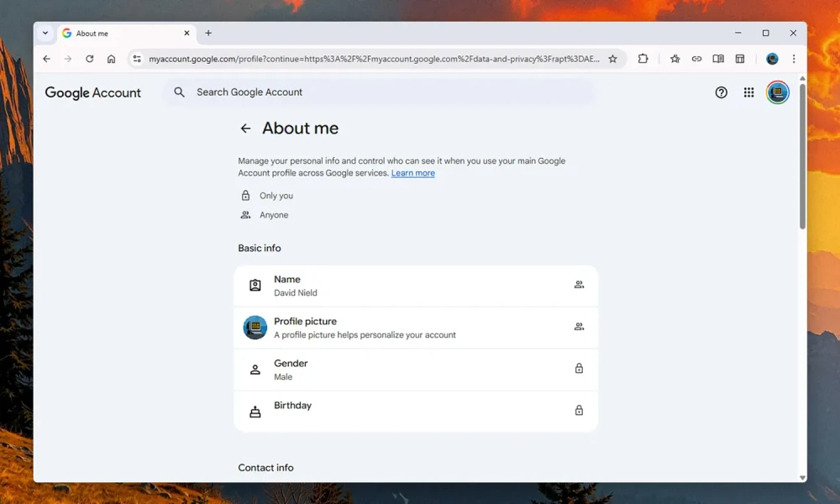The height and width of the screenshot is (504, 840).
Task: Open the Gender row showing Male
Action: (x=416, y=370)
